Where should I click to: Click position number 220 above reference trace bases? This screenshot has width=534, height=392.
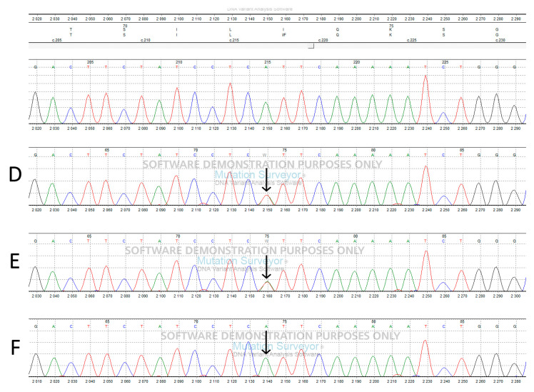pyautogui.click(x=356, y=62)
